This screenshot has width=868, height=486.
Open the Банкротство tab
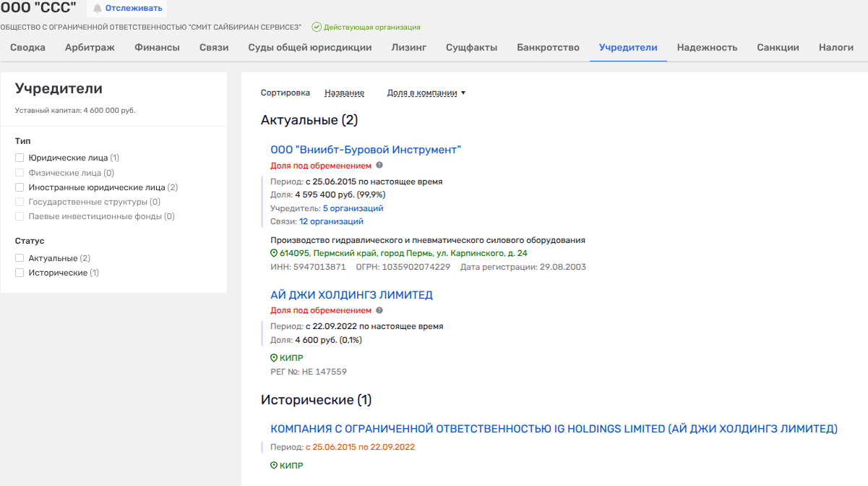[x=548, y=48]
